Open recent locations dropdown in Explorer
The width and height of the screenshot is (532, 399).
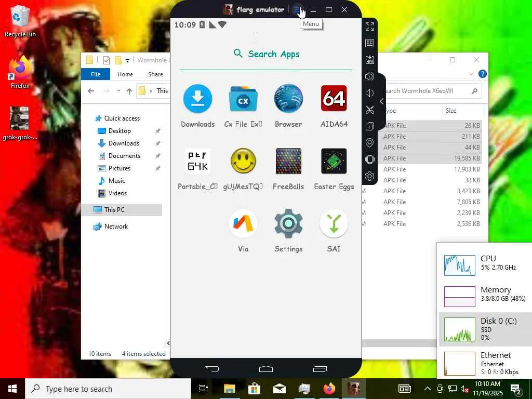click(118, 91)
